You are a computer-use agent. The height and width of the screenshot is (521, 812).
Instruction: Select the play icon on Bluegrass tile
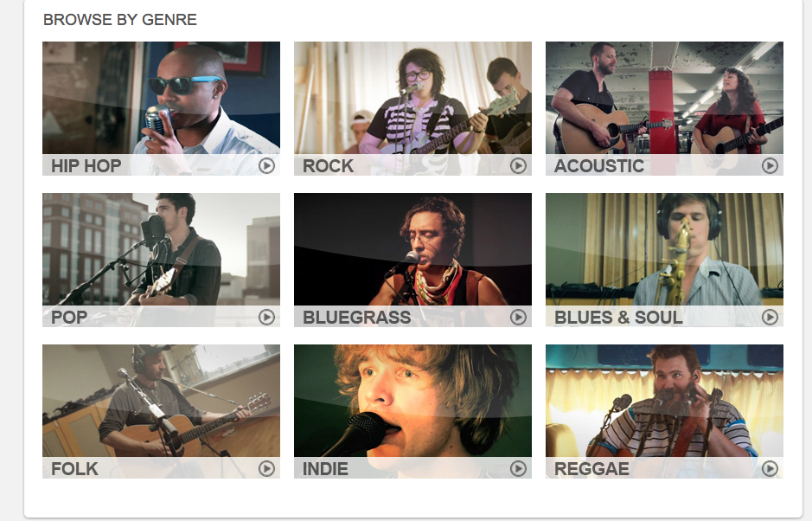click(518, 318)
